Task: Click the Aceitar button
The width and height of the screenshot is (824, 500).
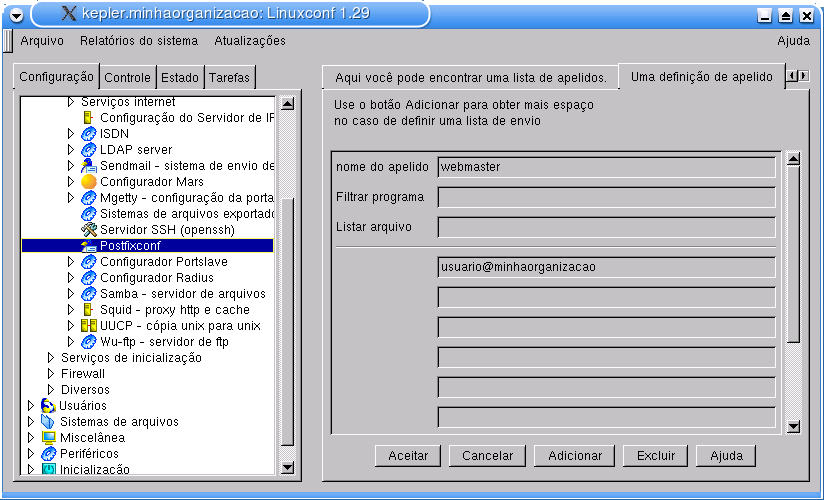Action: (x=408, y=456)
